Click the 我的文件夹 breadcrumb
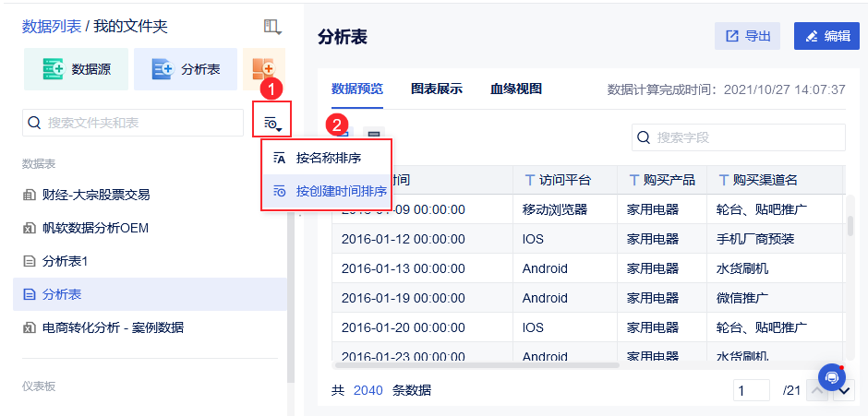868x416 pixels. pos(130,26)
